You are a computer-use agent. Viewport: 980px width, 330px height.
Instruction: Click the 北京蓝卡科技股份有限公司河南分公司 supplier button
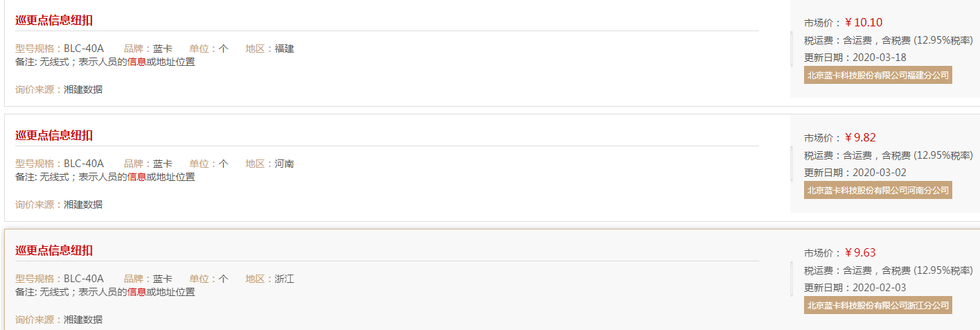tap(878, 190)
